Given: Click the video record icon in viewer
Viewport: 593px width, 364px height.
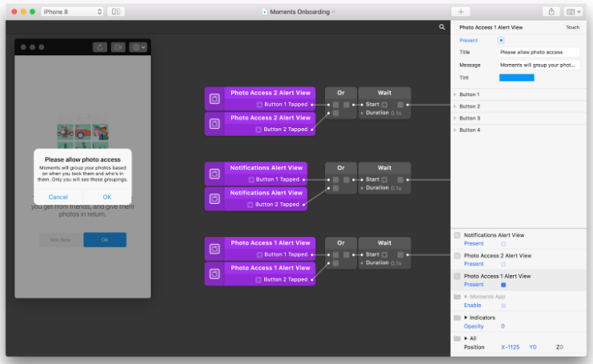Looking at the screenshot, I should pyautogui.click(x=118, y=47).
